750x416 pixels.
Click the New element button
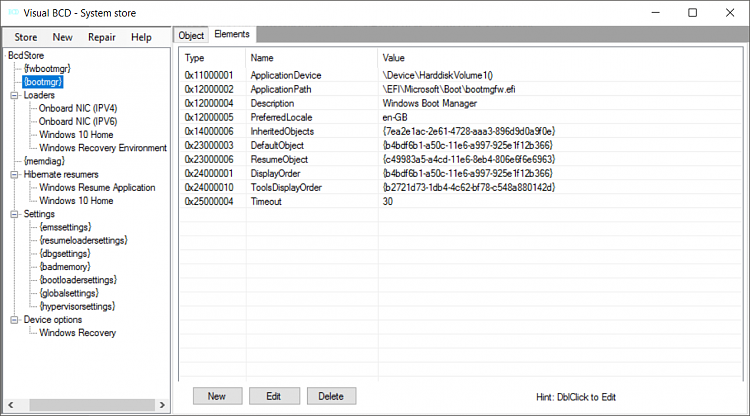(x=217, y=396)
